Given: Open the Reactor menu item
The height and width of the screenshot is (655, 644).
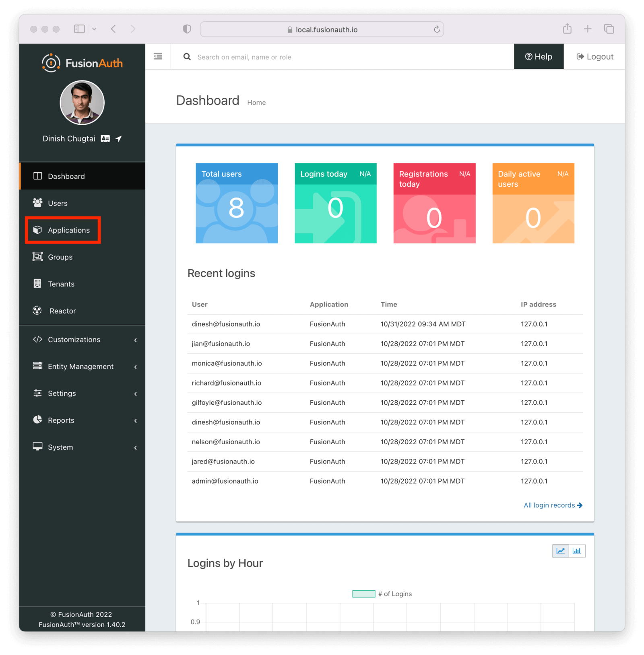Looking at the screenshot, I should click(x=82, y=311).
